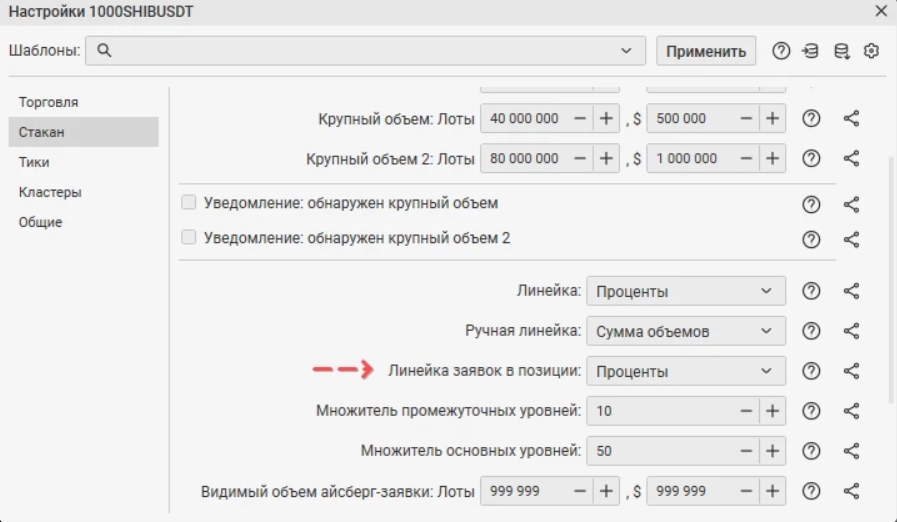Share the notification крупный объем 2 setting
Viewport: 897px width, 522px height.
[x=851, y=239]
